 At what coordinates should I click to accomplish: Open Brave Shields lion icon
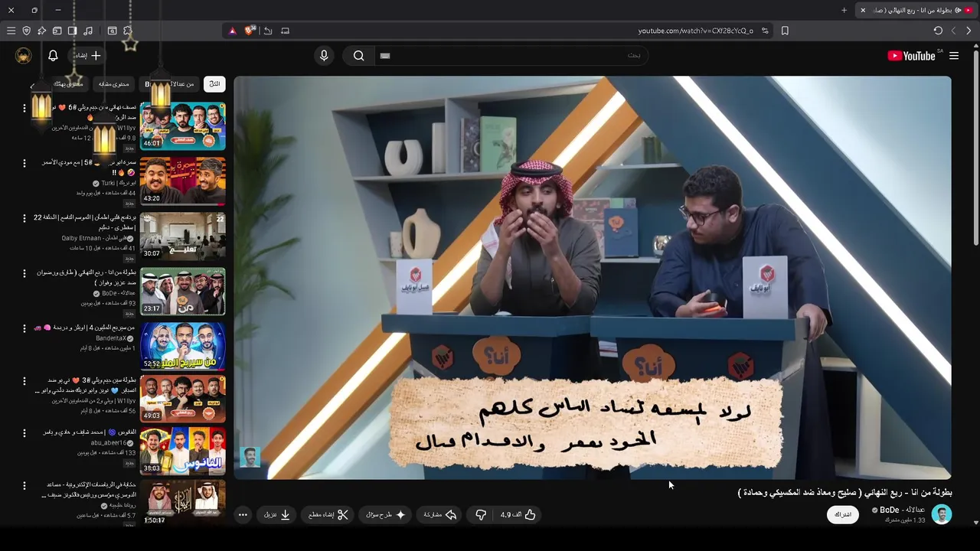coord(249,31)
